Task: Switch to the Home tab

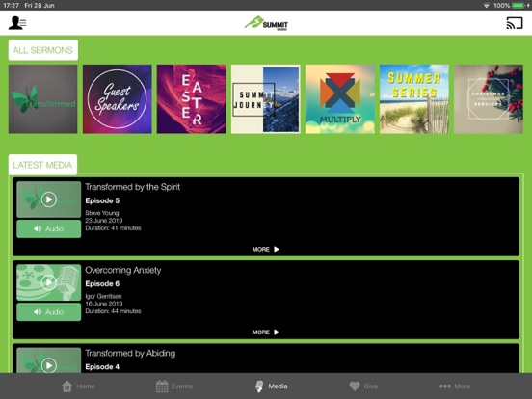Action: click(x=78, y=386)
